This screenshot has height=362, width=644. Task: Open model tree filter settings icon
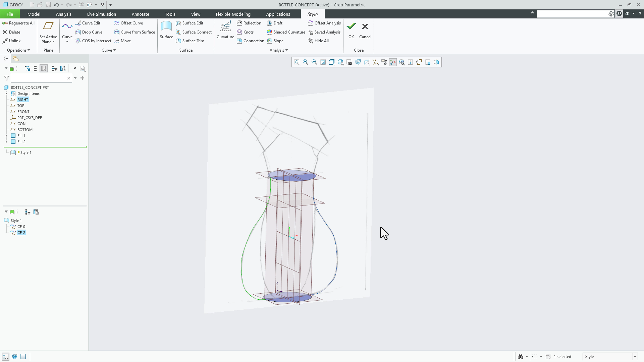pyautogui.click(x=55, y=68)
